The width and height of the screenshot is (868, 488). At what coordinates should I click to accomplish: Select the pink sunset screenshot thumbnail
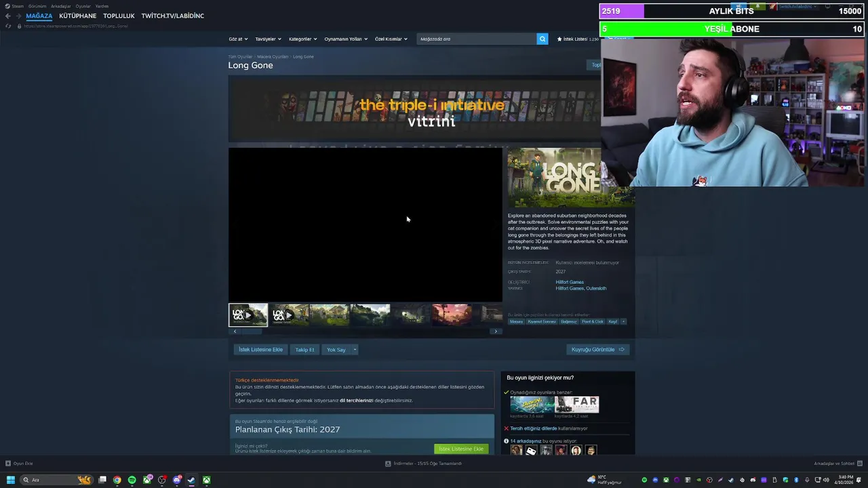(452, 315)
